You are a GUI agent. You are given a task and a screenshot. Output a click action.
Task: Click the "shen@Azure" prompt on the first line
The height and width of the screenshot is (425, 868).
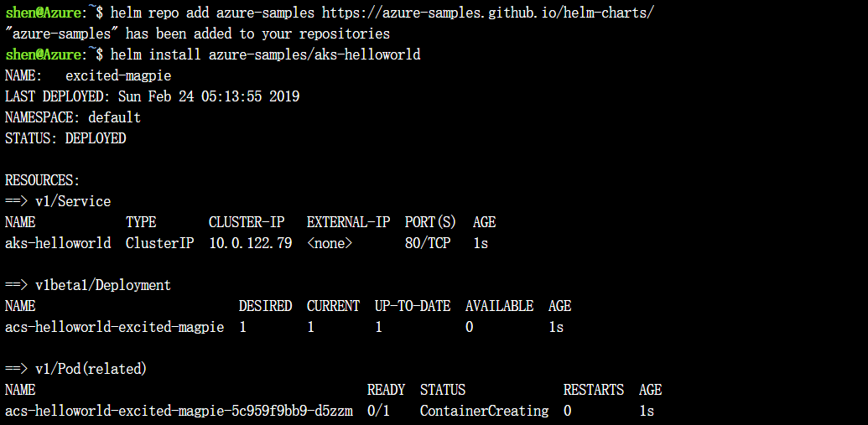point(43,13)
